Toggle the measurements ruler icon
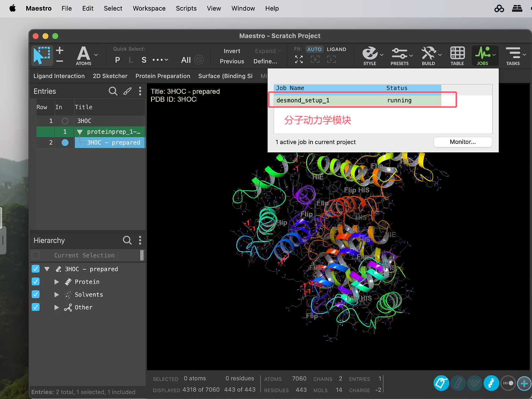Image resolution: width=532 pixels, height=399 pixels. 458,383
